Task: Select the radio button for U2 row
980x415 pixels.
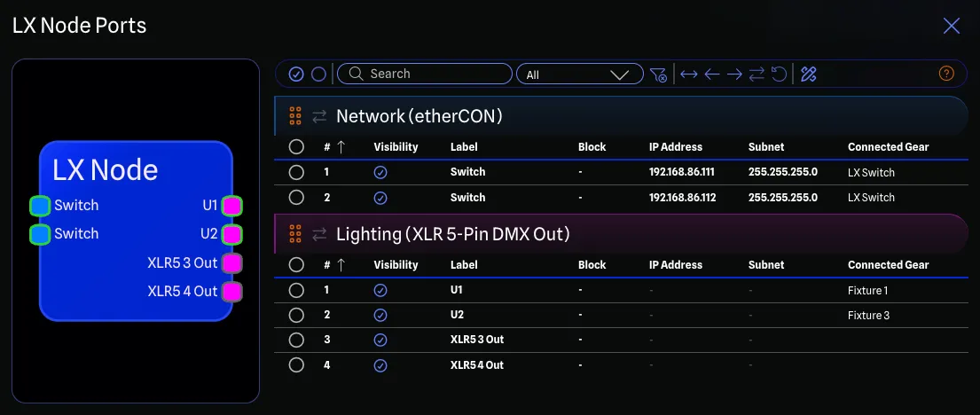Action: pos(296,315)
